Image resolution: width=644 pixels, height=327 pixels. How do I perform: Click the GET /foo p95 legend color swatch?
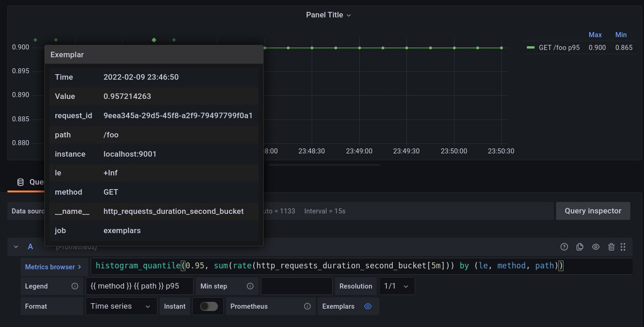tap(530, 48)
